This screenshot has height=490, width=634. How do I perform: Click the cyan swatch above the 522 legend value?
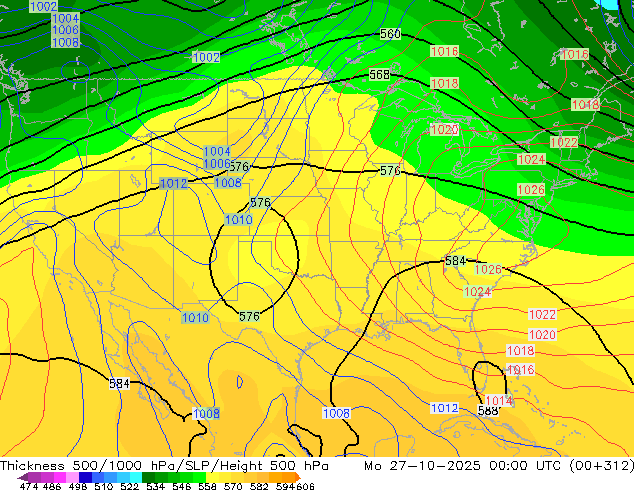pos(135,477)
